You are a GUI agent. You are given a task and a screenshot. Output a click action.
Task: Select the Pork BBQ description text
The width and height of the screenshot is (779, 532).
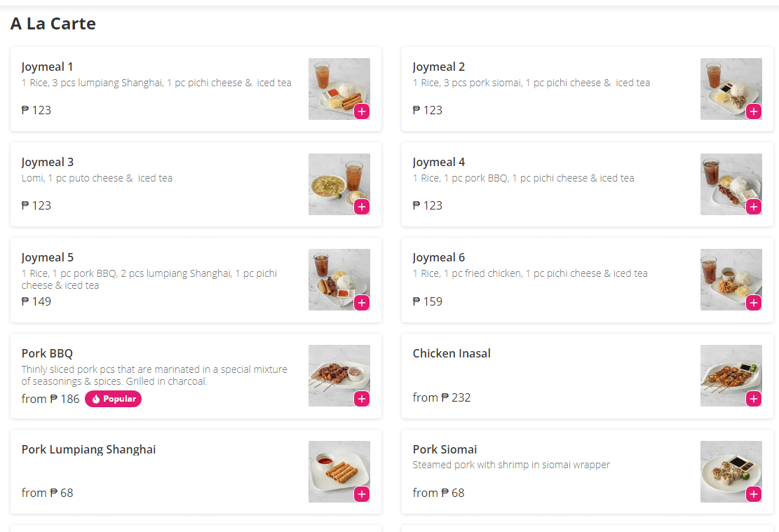tap(154, 376)
